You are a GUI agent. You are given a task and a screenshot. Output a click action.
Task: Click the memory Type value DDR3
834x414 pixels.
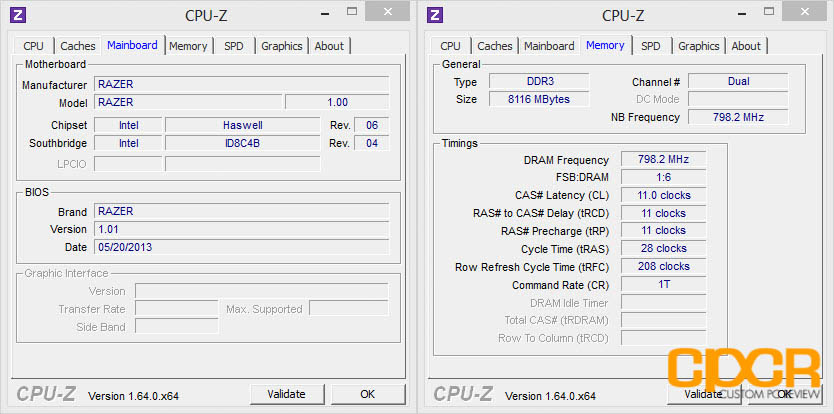tap(539, 81)
